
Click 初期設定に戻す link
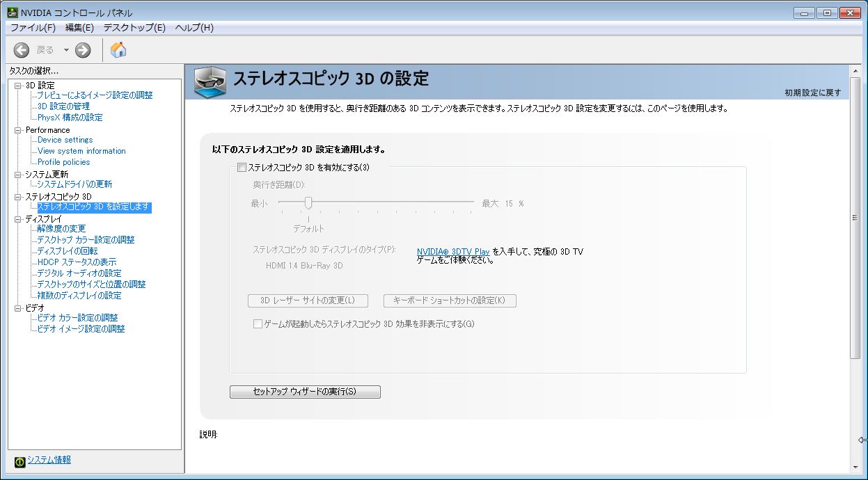click(x=812, y=93)
